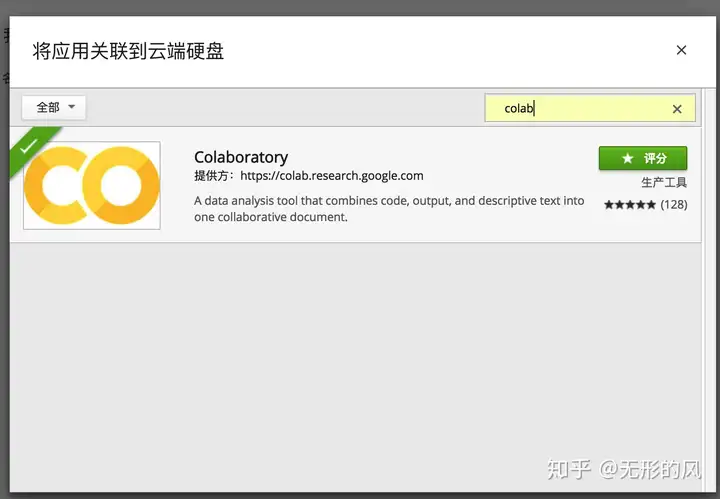This screenshot has width=720, height=499.
Task: Click the five-star rating icons
Action: point(629,205)
